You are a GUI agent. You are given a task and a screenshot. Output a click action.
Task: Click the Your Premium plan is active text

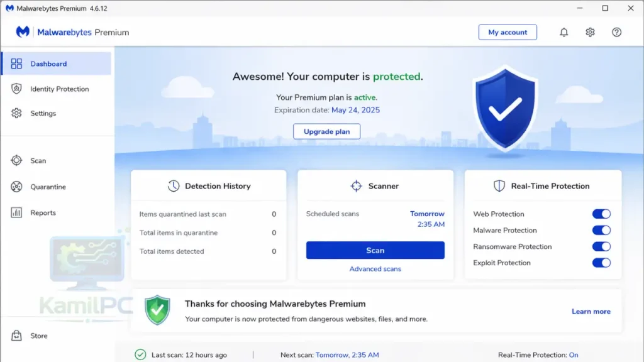click(x=326, y=97)
